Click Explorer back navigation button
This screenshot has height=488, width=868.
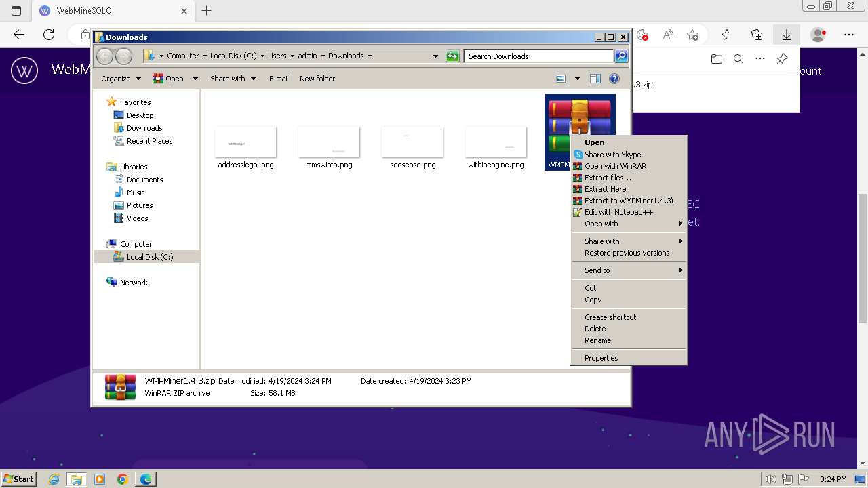(105, 56)
